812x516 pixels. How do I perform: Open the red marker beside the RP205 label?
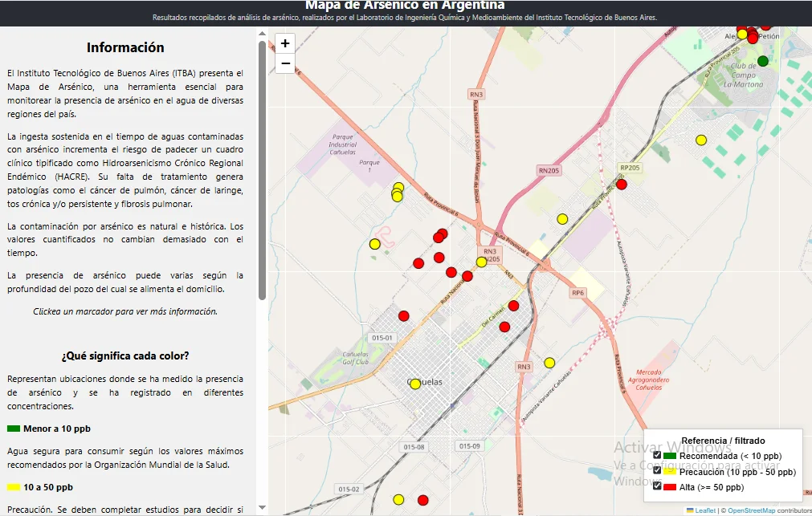coord(622,185)
